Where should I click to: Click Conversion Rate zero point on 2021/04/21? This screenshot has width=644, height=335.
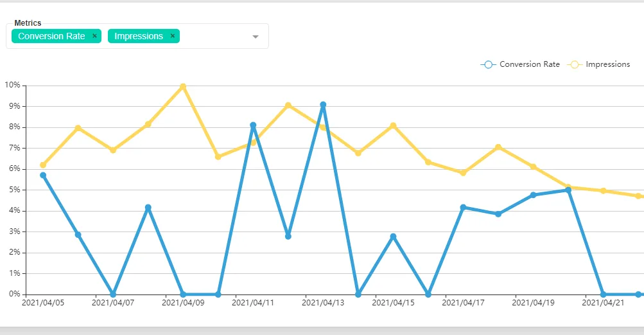pyautogui.click(x=604, y=294)
